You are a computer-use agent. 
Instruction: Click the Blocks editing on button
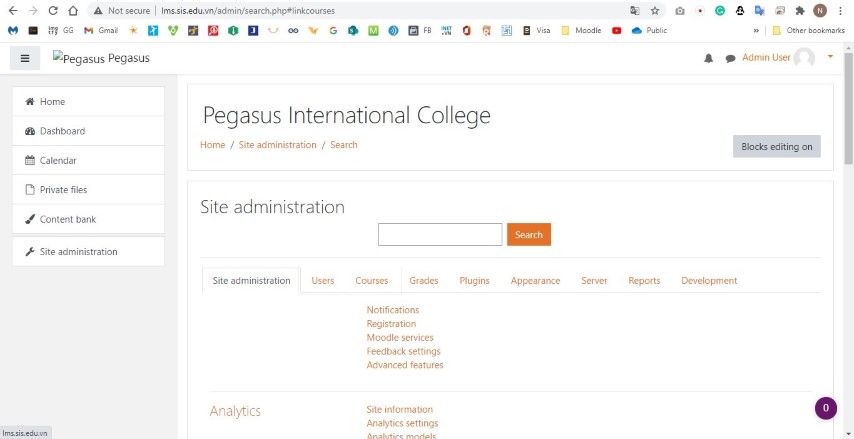coord(777,146)
